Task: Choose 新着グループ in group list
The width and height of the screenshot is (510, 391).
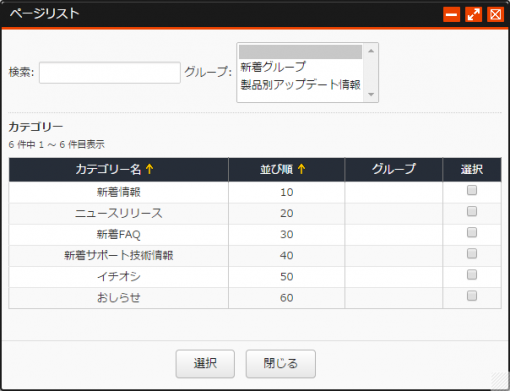Action: 273,67
